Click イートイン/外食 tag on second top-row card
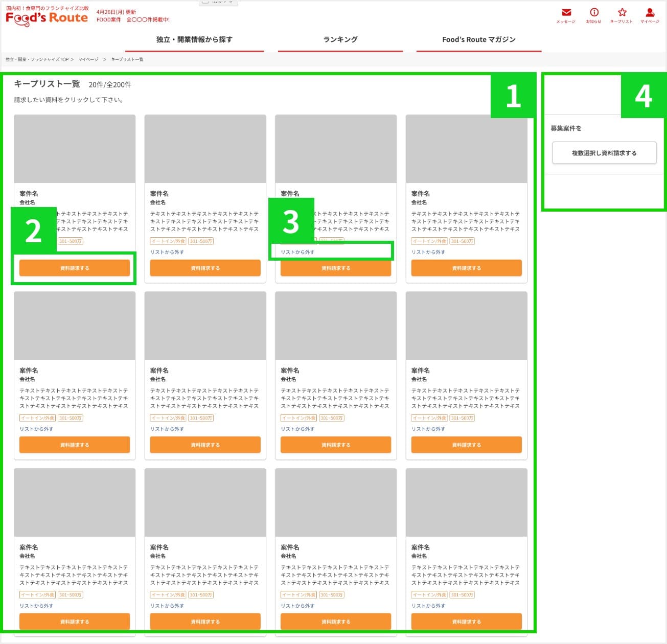667x644 pixels. [168, 241]
